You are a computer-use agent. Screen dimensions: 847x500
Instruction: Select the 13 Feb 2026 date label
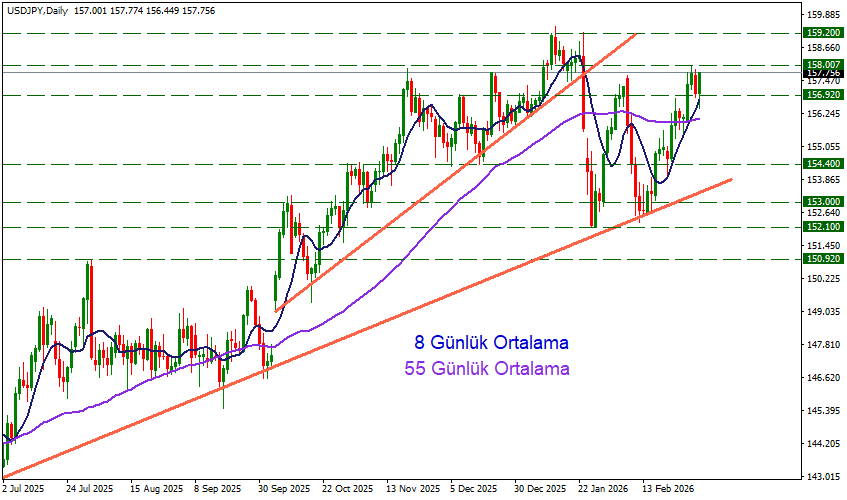click(x=667, y=490)
